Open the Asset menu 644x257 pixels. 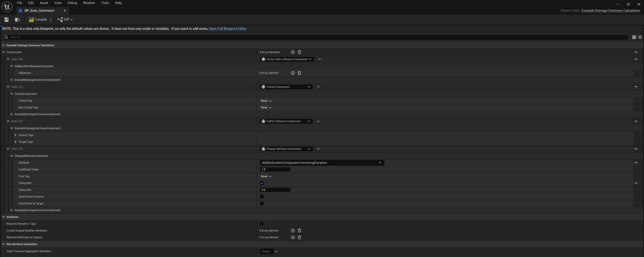point(44,3)
